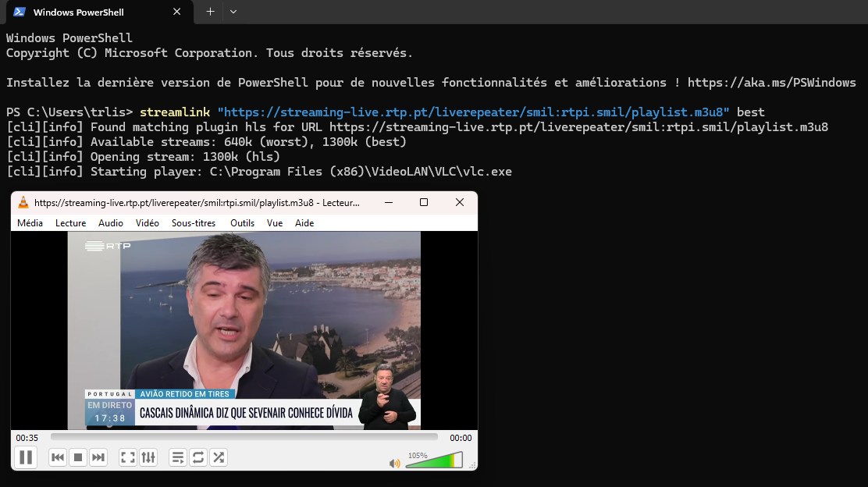Click VLC window resize grip
868x487 pixels.
473,466
